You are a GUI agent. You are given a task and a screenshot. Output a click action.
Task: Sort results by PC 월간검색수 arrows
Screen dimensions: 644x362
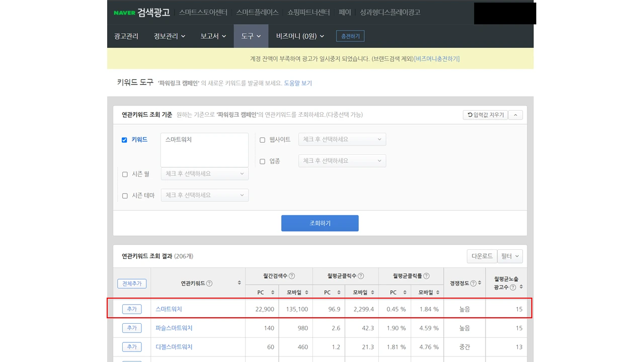(x=272, y=292)
